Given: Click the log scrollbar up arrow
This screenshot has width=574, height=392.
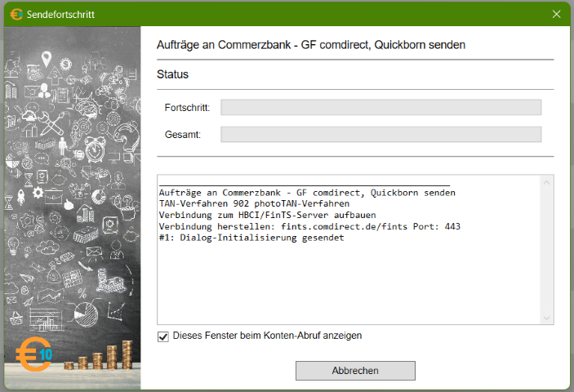Looking at the screenshot, I should pos(546,182).
